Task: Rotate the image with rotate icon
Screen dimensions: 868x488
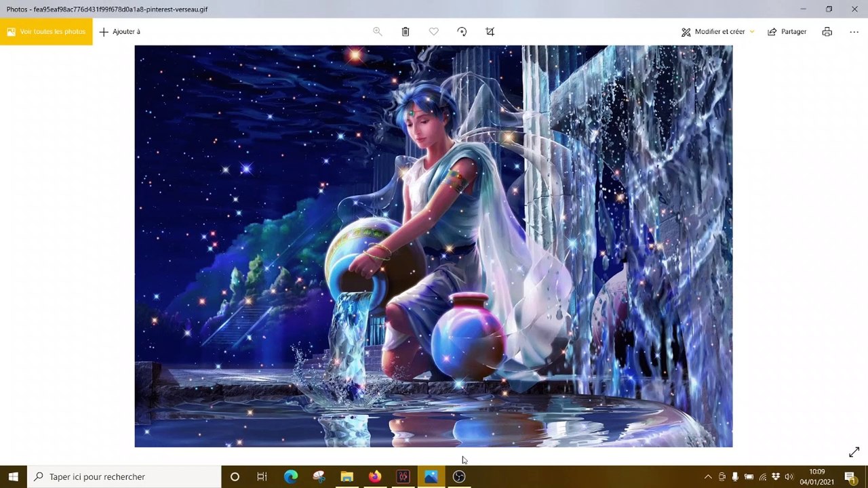Action: pos(462,32)
